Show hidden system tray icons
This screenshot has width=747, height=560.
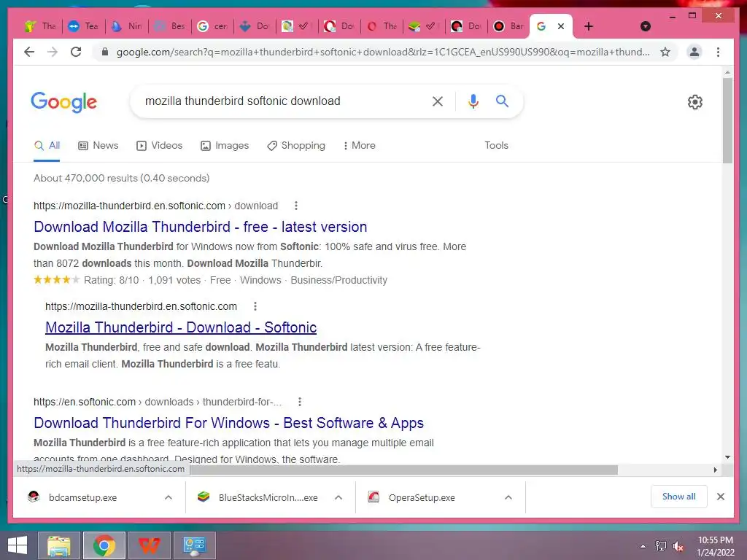[643, 546]
